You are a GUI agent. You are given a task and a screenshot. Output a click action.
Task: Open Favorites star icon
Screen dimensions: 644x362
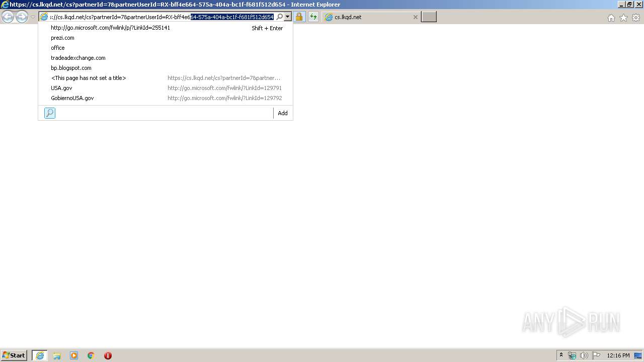click(x=623, y=18)
